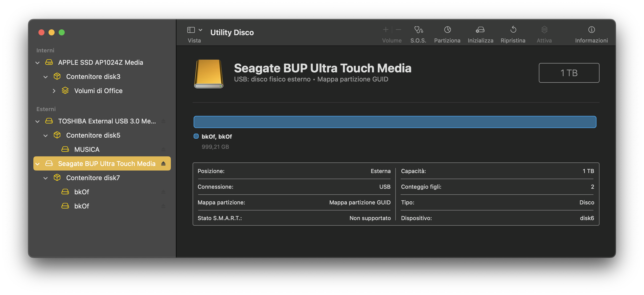
Task: Collapse the APPLE SSD AP1024Z Media tree
Action: point(38,63)
